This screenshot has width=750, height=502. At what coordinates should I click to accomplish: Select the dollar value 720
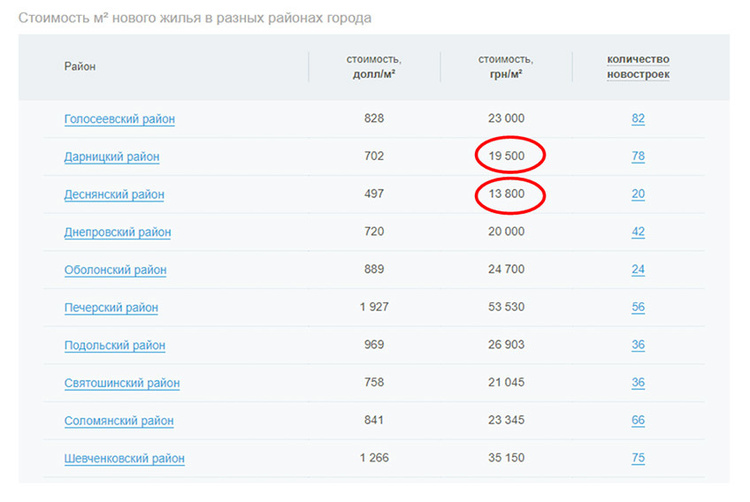[374, 231]
